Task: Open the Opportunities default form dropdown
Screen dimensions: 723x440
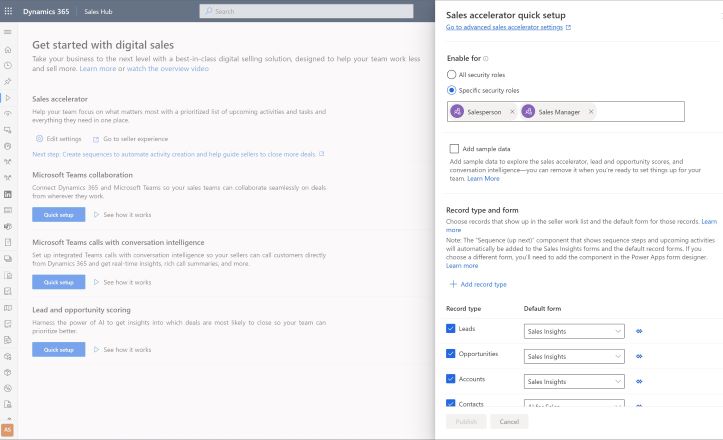Action: [574, 356]
